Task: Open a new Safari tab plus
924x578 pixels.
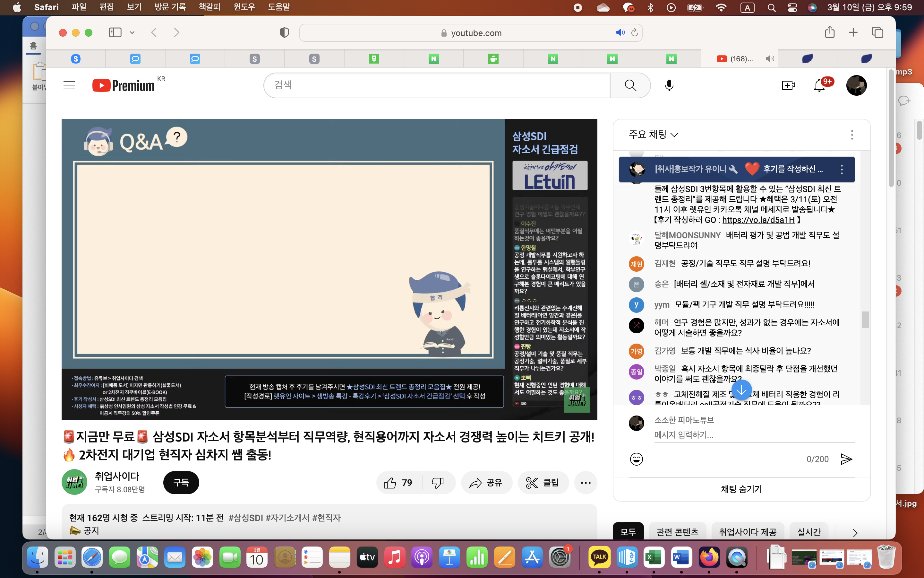Action: (x=853, y=32)
